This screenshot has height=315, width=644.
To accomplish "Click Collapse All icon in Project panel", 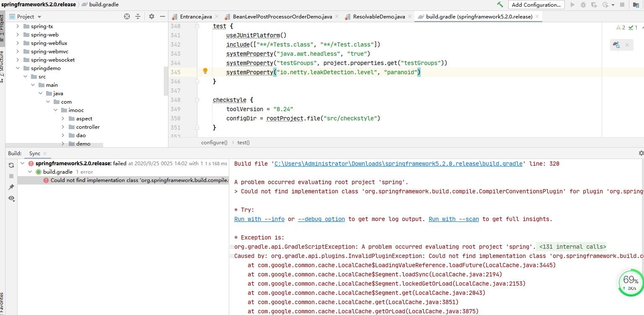I will tap(138, 16).
